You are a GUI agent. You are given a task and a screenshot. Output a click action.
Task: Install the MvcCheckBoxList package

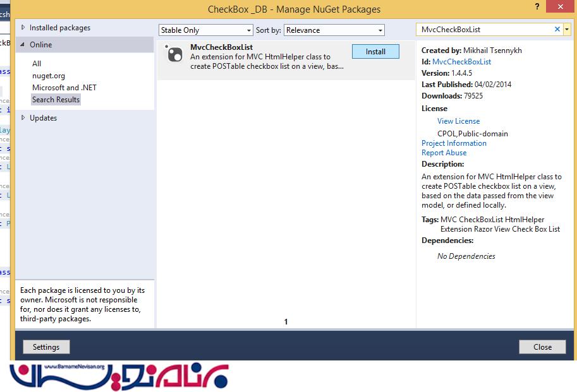pyautogui.click(x=375, y=52)
